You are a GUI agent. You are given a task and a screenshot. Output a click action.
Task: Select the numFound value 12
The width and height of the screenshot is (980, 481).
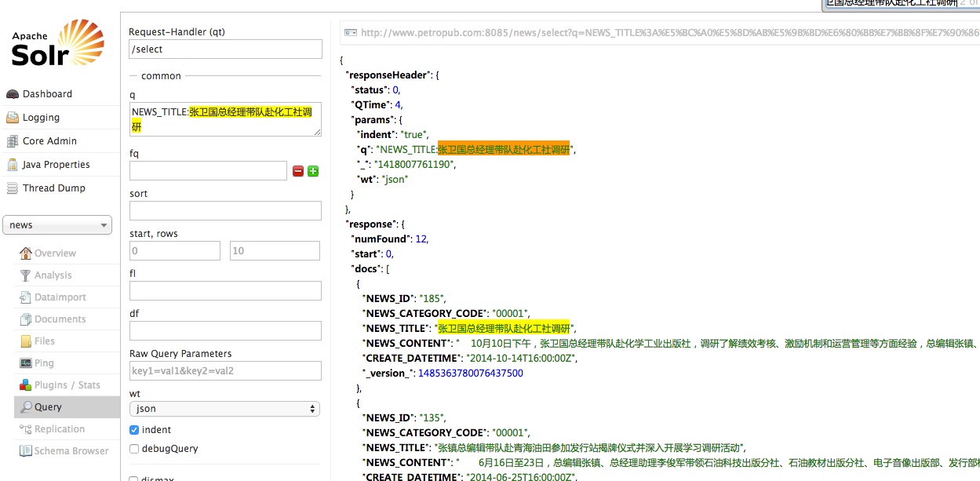[x=421, y=239]
